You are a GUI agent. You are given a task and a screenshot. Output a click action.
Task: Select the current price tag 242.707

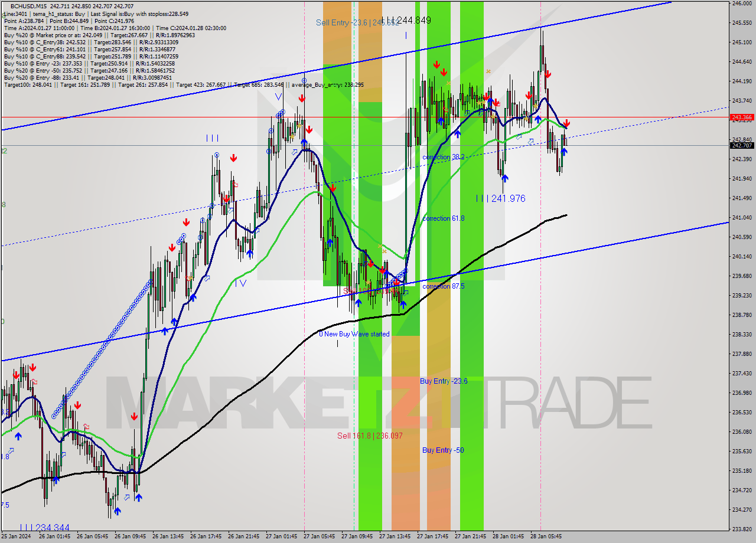click(742, 145)
